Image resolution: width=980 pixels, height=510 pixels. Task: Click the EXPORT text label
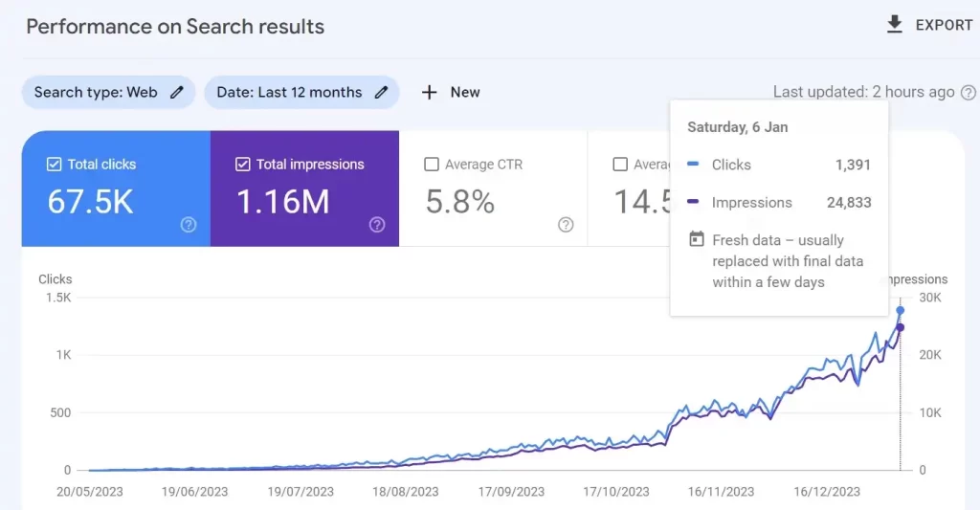[x=944, y=25]
